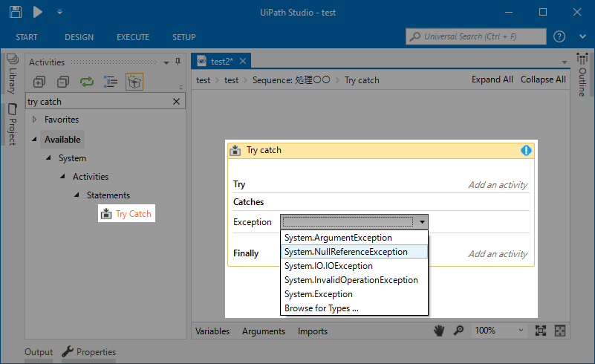Choose System.Exception from list

point(354,294)
